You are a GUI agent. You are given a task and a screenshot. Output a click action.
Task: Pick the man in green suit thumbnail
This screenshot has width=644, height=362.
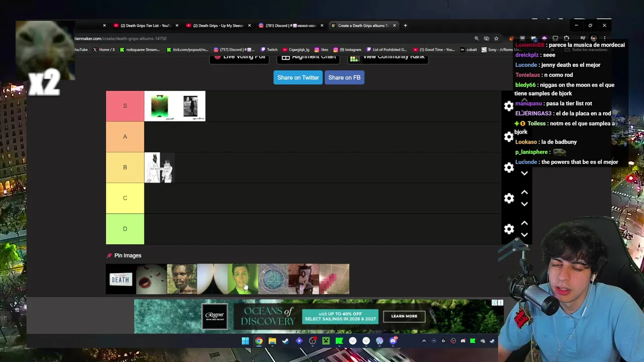(x=243, y=279)
